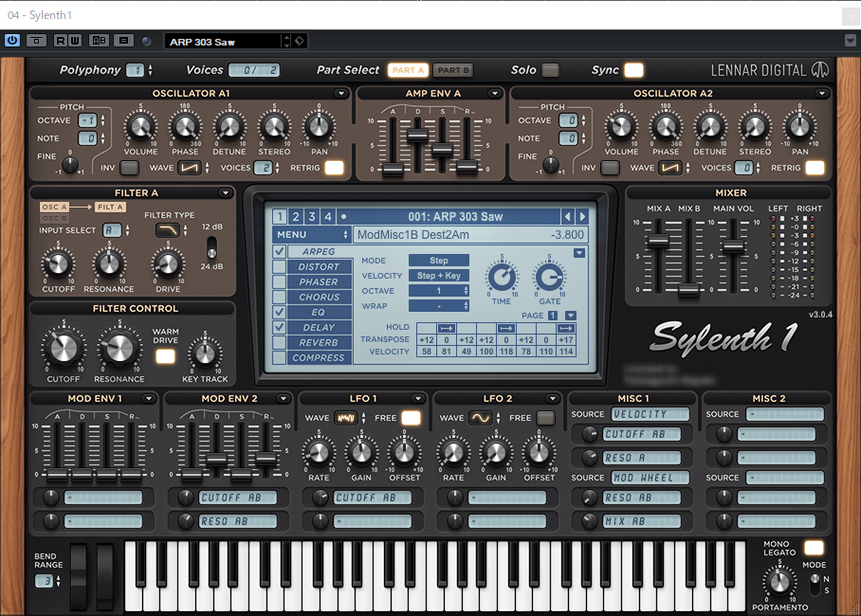The width and height of the screenshot is (861, 616).
Task: Click the arpeggiator Gate knob
Action: (x=549, y=278)
